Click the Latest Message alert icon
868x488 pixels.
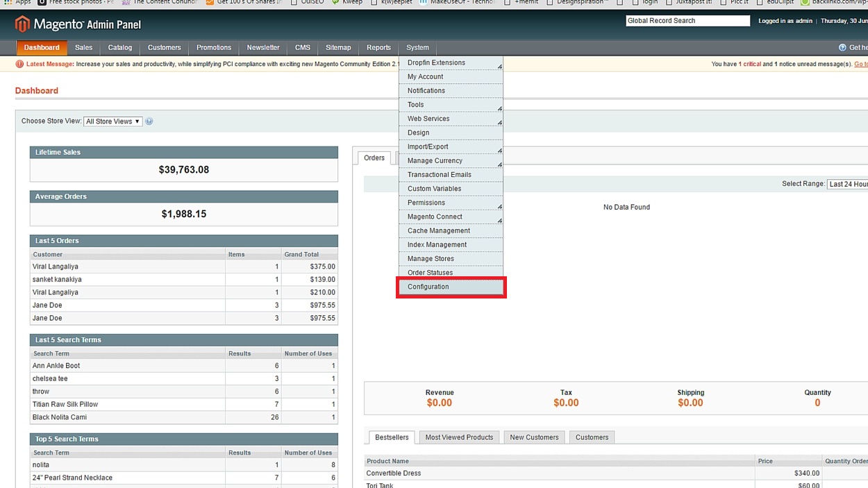[x=19, y=65]
